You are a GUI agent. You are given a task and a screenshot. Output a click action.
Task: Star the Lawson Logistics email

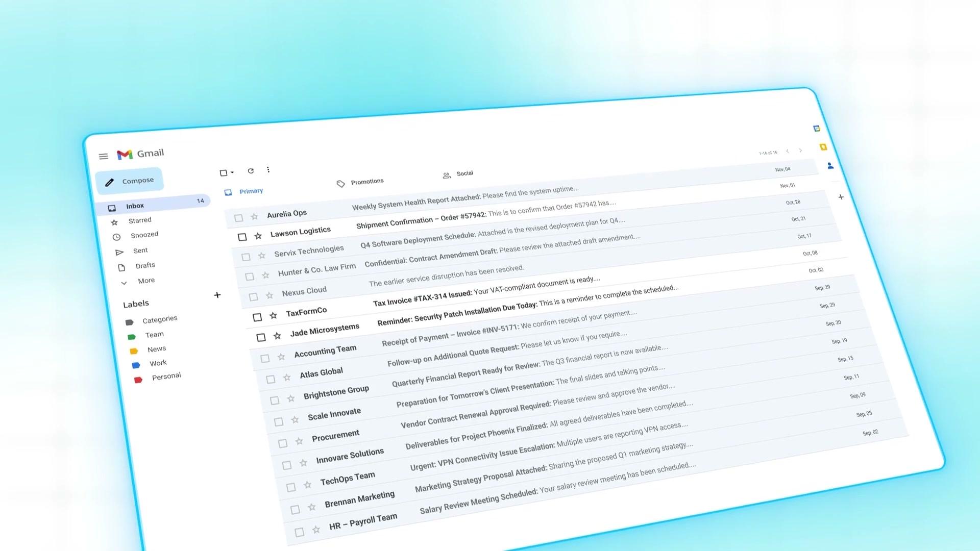point(258,236)
